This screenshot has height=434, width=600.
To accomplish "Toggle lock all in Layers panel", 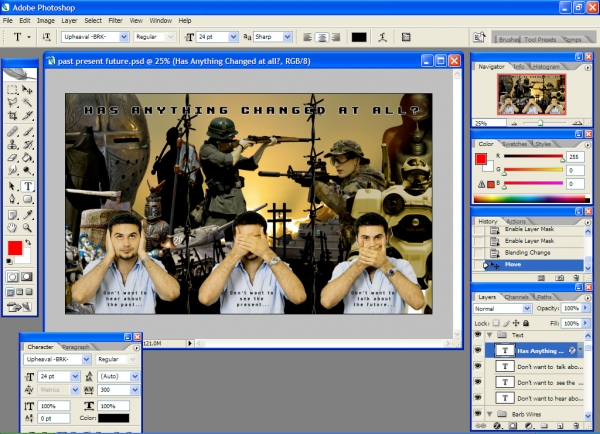I will tap(526, 323).
